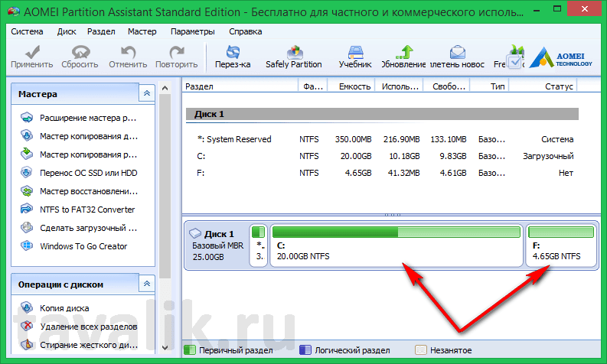Open the Мастер menu

(x=142, y=31)
